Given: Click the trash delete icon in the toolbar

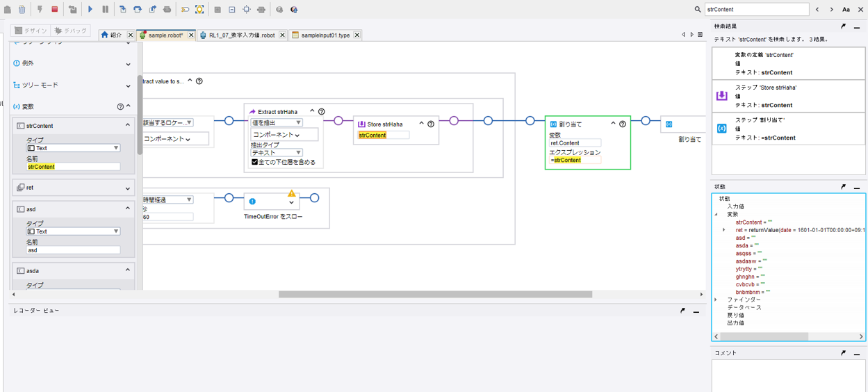Looking at the screenshot, I should 22,10.
